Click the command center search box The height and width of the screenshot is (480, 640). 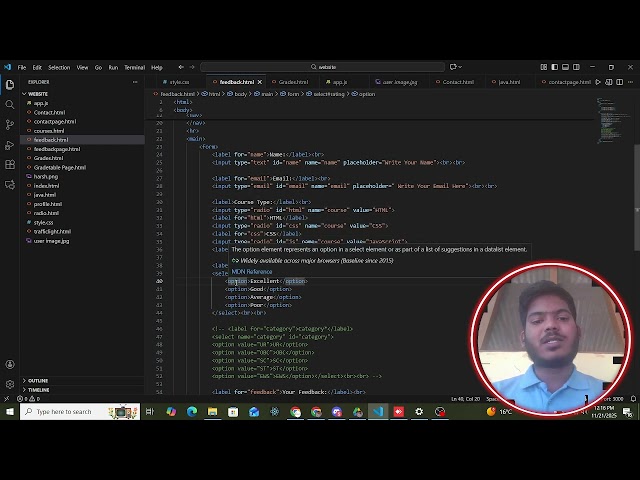(322, 67)
